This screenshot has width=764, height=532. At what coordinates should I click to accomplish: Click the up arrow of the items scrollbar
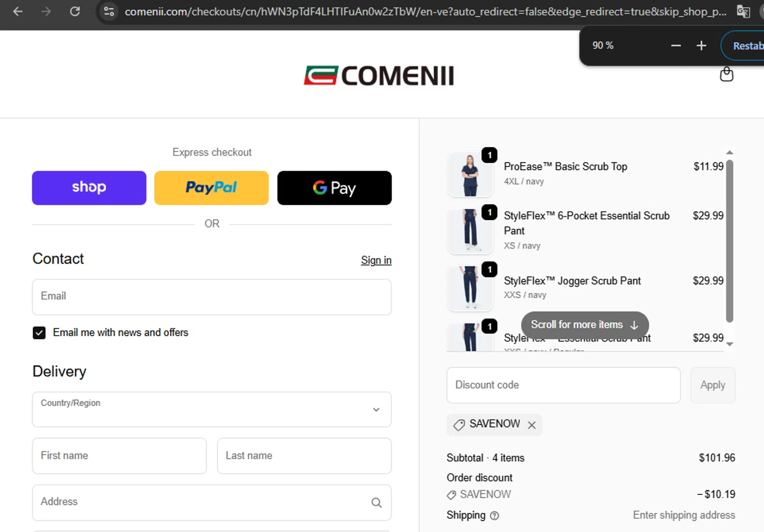(729, 153)
